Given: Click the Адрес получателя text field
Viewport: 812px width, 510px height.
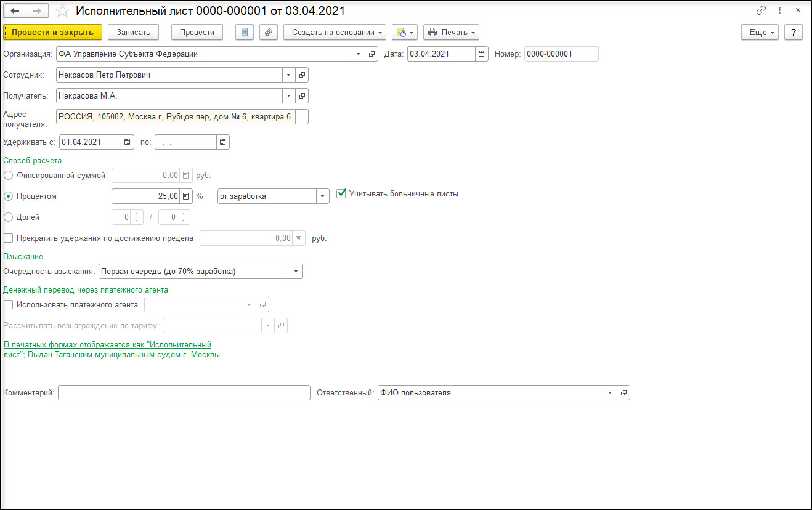Looking at the screenshot, I should 176,116.
